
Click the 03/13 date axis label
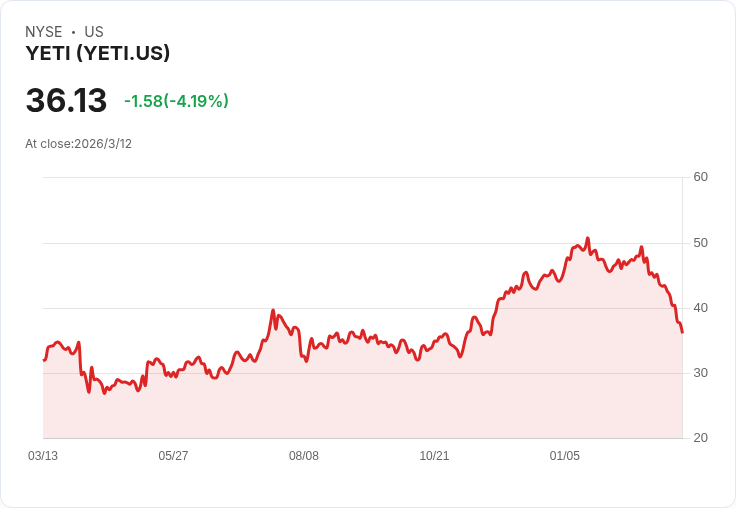click(x=43, y=456)
